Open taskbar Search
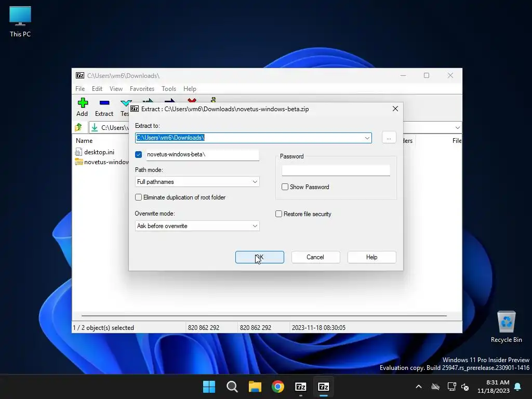The width and height of the screenshot is (532, 399). coord(232,387)
